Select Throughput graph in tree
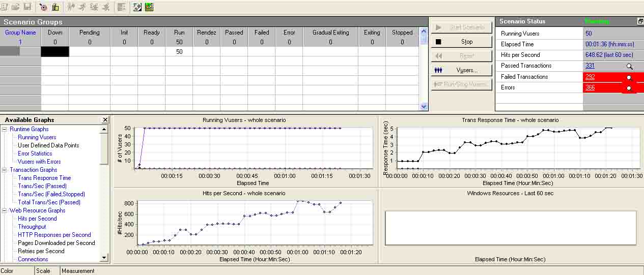The height and width of the screenshot is (275, 644). (x=32, y=227)
